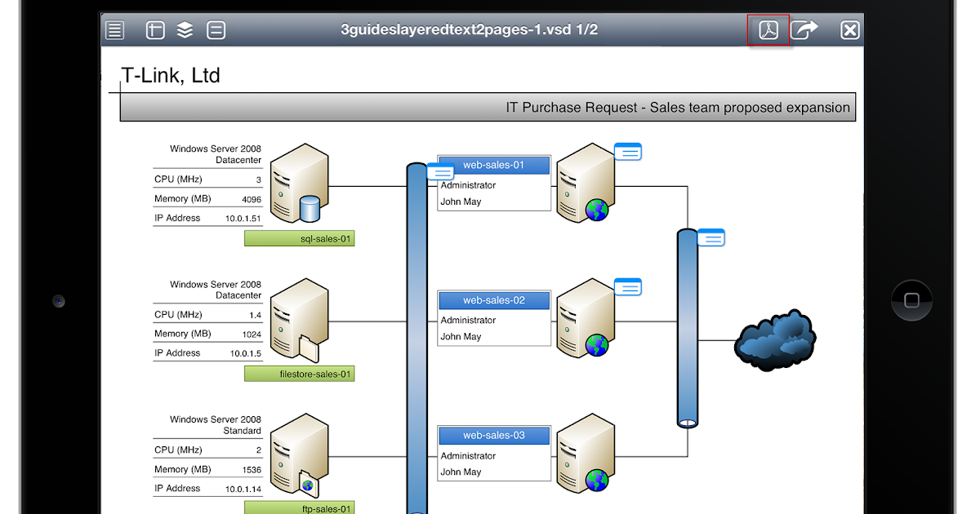Tap the green sql-sales-01 label
Image resolution: width=980 pixels, height=514 pixels.
[x=299, y=238]
